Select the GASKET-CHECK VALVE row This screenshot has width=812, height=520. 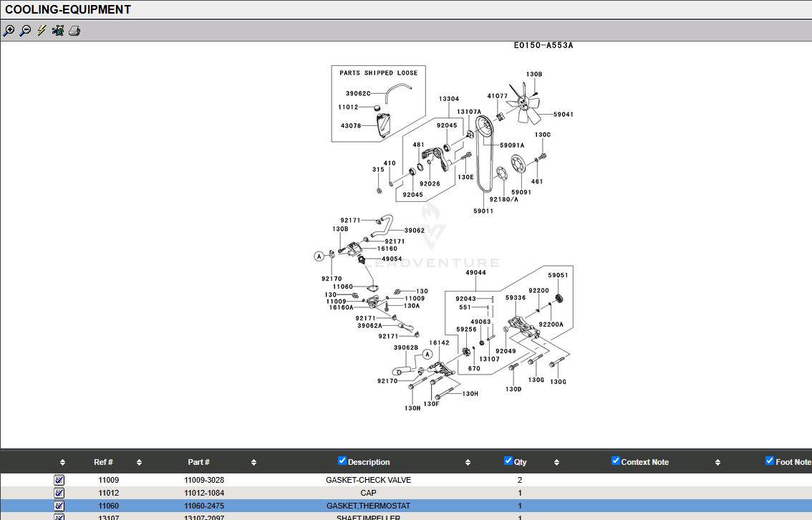tap(368, 480)
